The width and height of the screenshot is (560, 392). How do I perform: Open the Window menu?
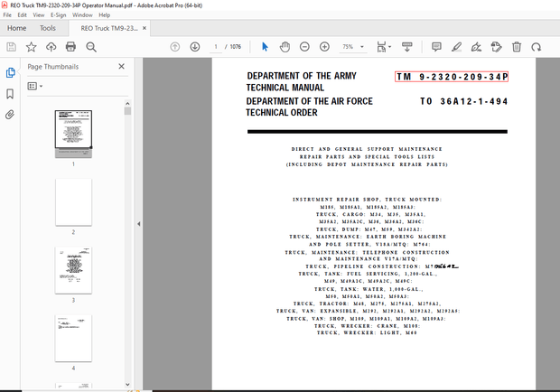82,15
